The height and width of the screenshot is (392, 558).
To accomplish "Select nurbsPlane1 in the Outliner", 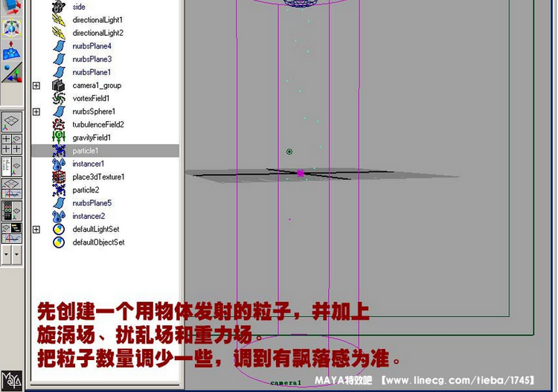I will [x=92, y=72].
